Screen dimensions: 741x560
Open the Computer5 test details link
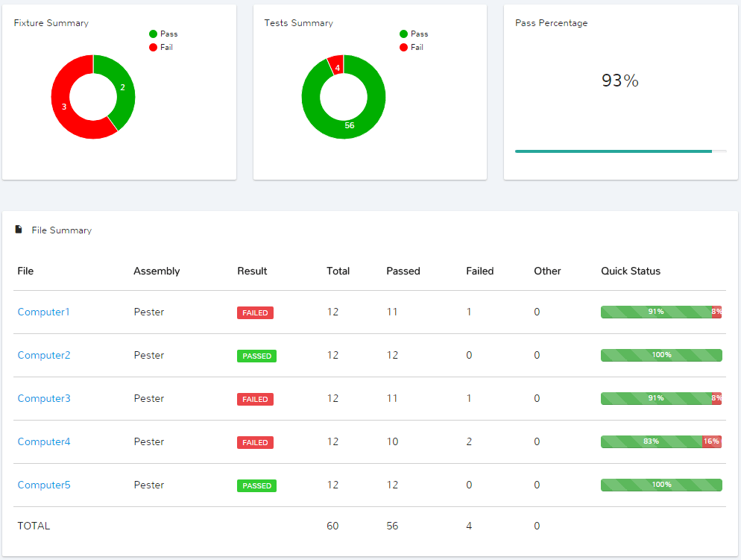pos(43,485)
